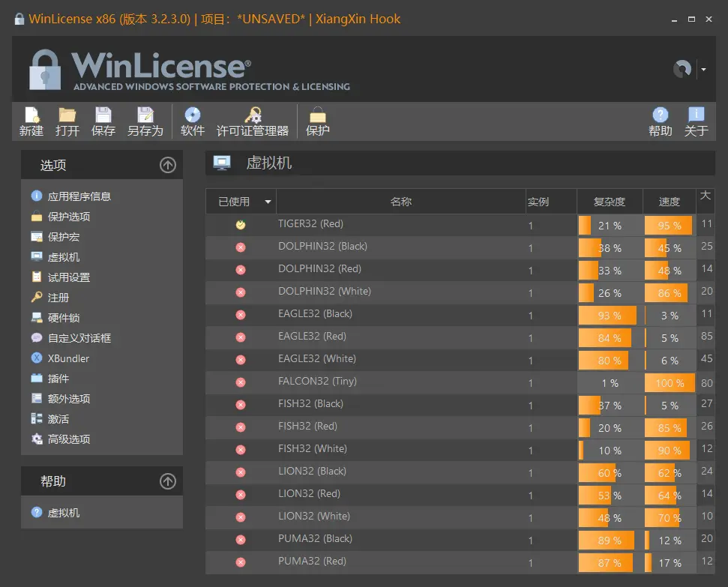Screen dimensions: 728x587
Task: Enable EAGLE32 (White) virtual machine
Action: point(241,359)
